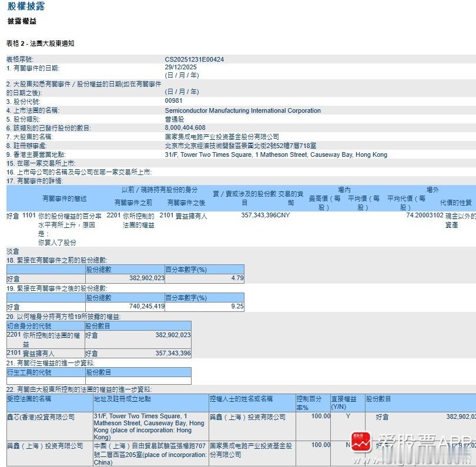Select total shares after event 740,245,419

click(x=147, y=306)
